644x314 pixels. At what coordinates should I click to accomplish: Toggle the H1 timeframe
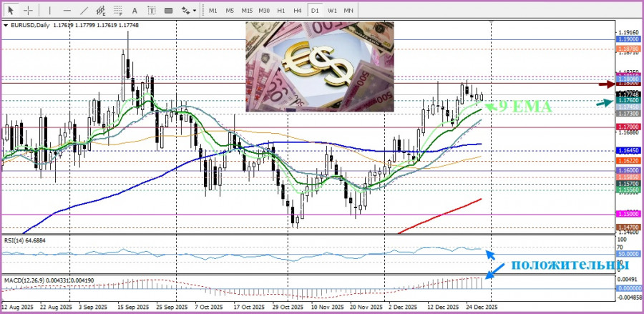pos(281,11)
